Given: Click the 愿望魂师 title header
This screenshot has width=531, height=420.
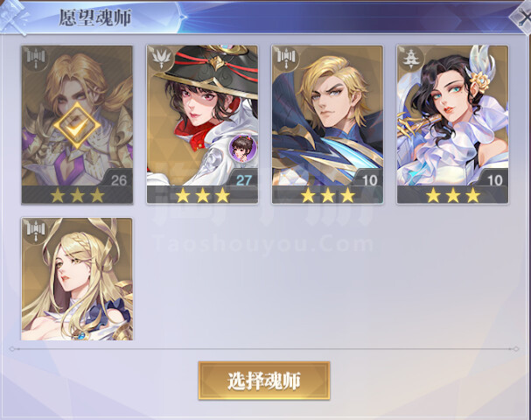Looking at the screenshot, I should tap(94, 17).
